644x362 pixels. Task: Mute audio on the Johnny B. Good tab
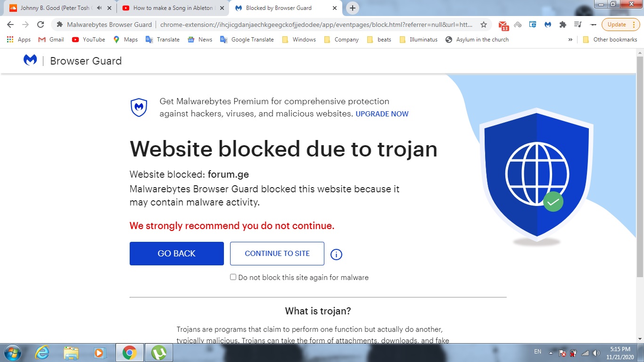[99, 8]
